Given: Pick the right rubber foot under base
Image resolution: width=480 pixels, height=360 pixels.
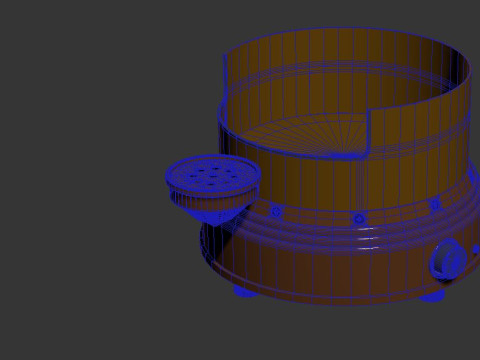Looking at the screenshot, I should pyautogui.click(x=432, y=295).
